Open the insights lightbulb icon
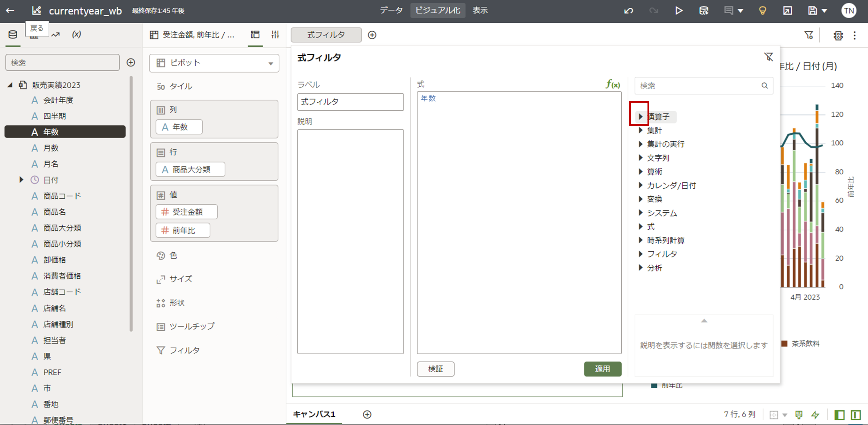 [762, 11]
